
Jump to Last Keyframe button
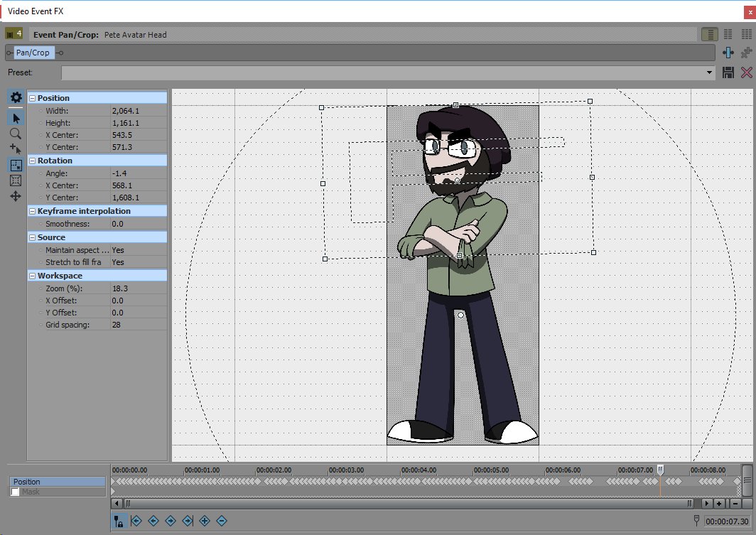click(x=188, y=521)
